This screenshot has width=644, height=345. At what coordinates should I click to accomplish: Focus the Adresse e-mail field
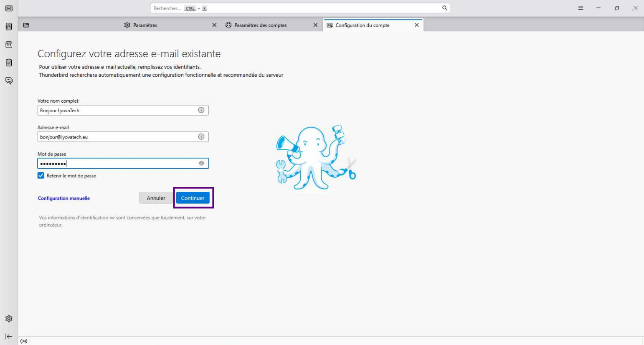[123, 137]
